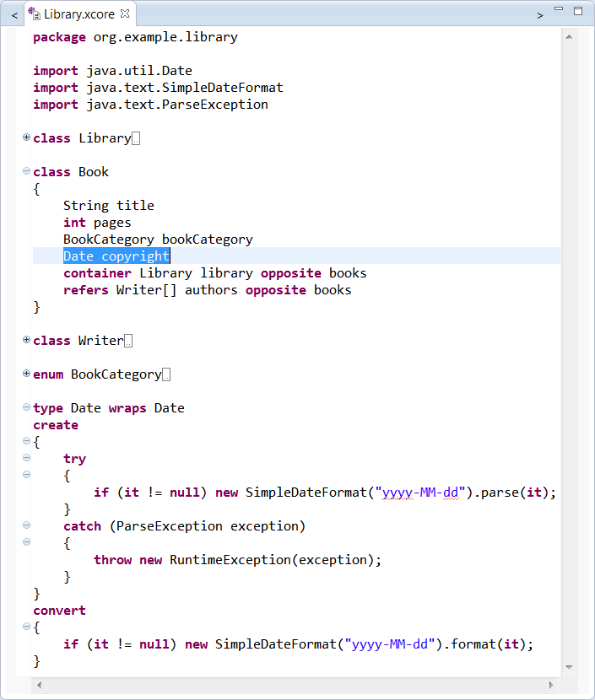The width and height of the screenshot is (595, 700).
Task: Click the folded placeholder box after BookCategory
Action: (166, 375)
